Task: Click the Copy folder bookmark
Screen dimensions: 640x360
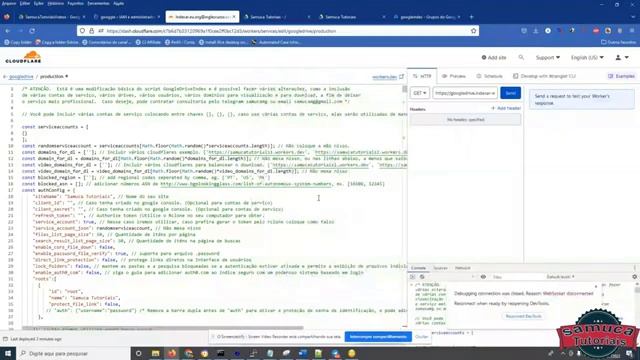Action: click(x=18, y=42)
